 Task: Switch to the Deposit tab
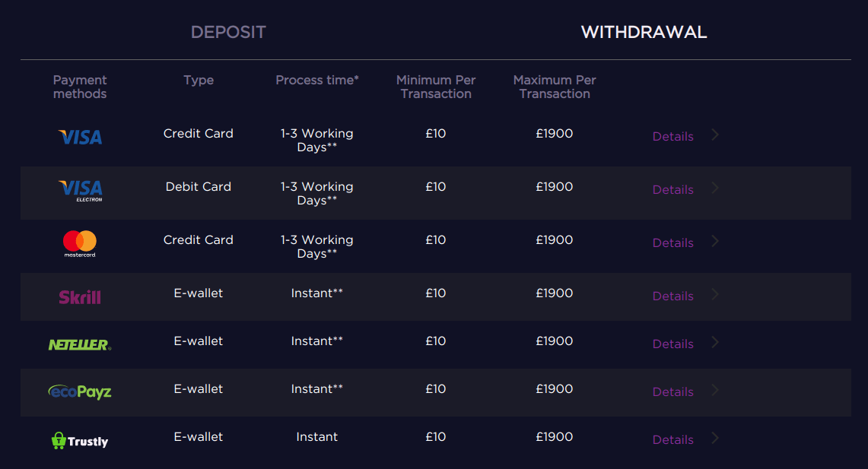click(228, 32)
